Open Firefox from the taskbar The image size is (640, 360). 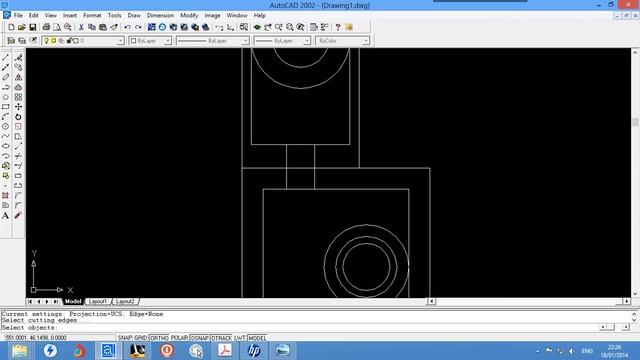pos(79,351)
